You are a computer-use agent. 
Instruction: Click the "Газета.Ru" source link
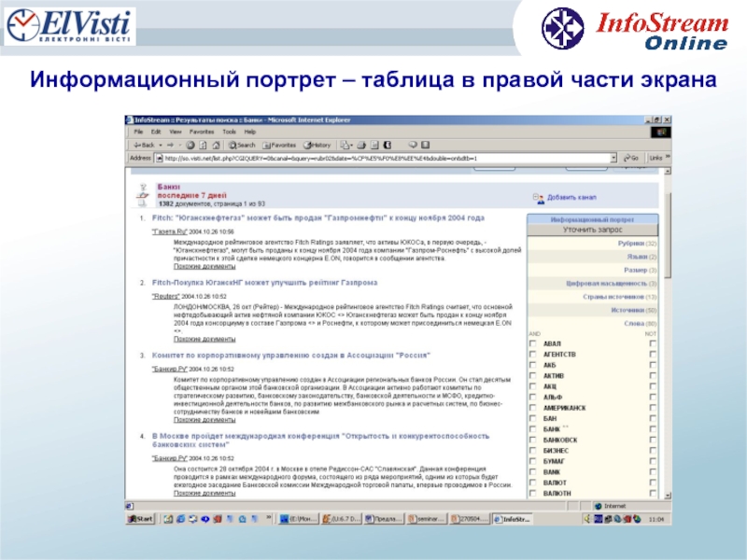click(x=170, y=231)
